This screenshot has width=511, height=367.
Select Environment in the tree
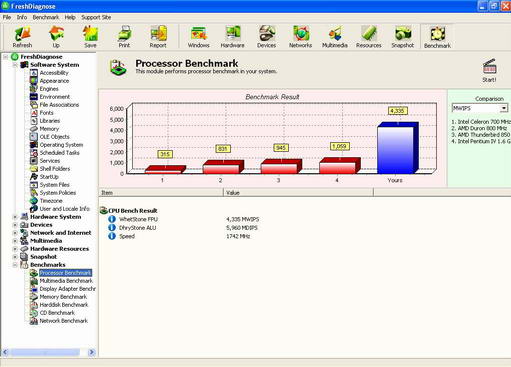(55, 97)
